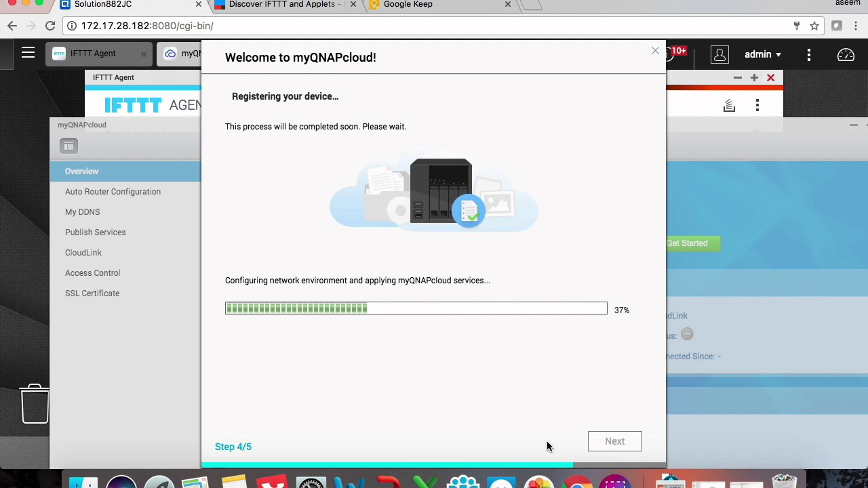The image size is (868, 488).
Task: Click the 37% progress value
Action: click(622, 310)
